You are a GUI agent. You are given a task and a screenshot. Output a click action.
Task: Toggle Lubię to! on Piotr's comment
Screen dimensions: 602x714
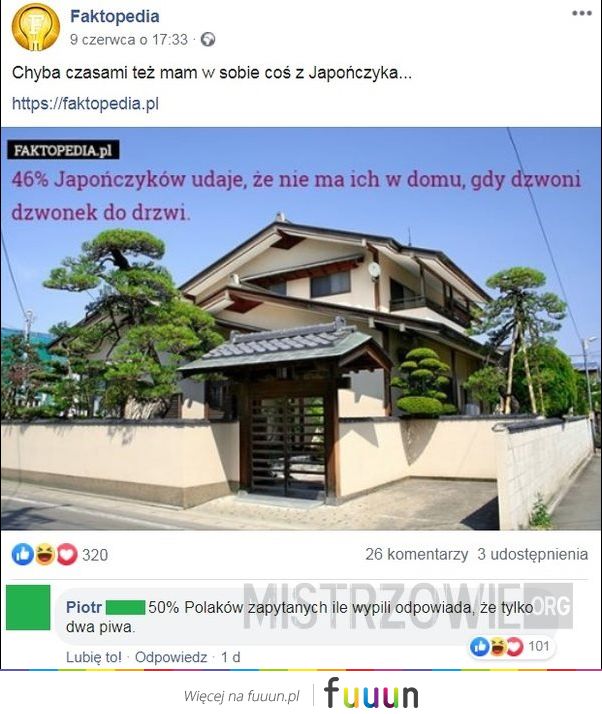tap(94, 657)
